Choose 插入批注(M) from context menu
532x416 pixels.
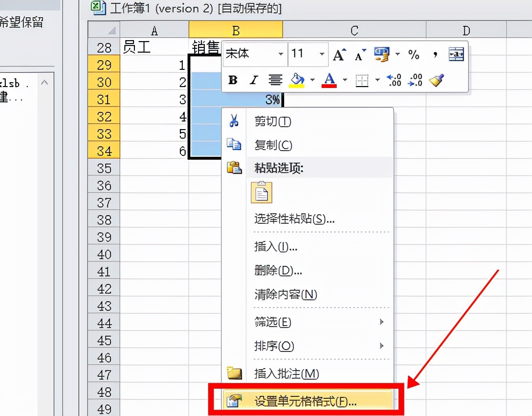pos(308,373)
